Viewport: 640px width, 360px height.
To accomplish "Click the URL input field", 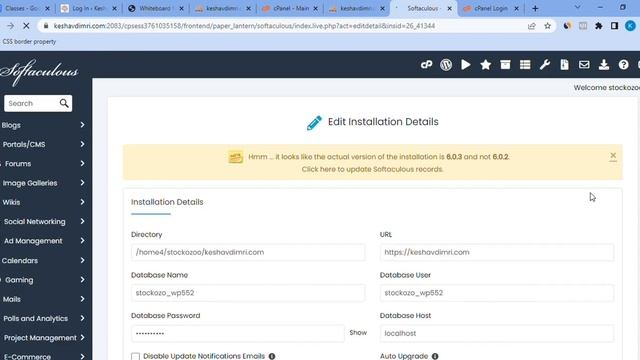I will pyautogui.click(x=497, y=252).
